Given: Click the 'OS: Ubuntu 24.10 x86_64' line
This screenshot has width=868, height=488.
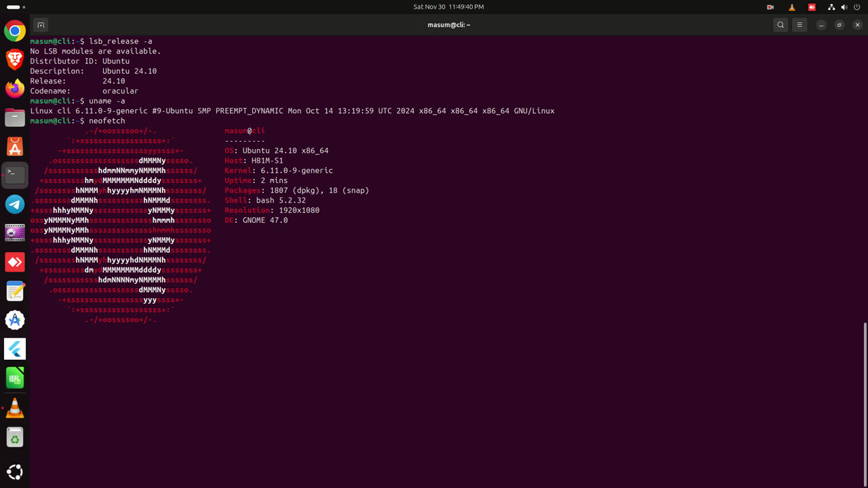Looking at the screenshot, I should (277, 150).
